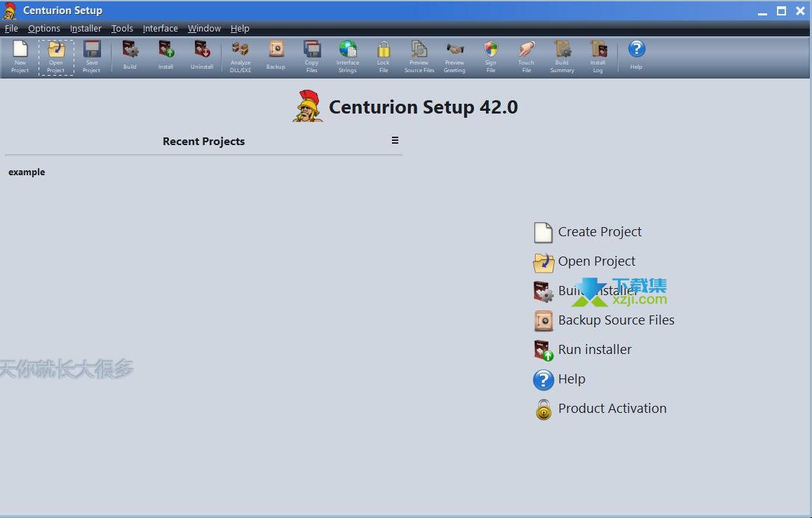Click the blank page icon beside Create Project

pyautogui.click(x=543, y=232)
